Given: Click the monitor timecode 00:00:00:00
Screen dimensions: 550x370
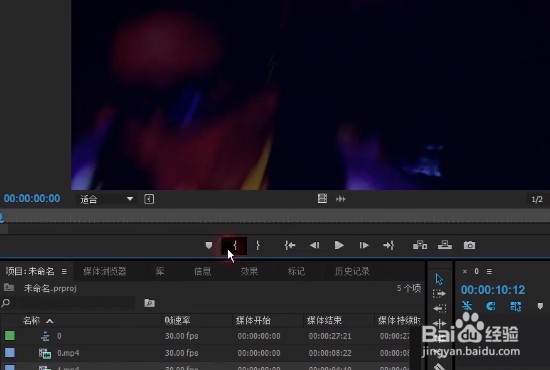Looking at the screenshot, I should [32, 199].
